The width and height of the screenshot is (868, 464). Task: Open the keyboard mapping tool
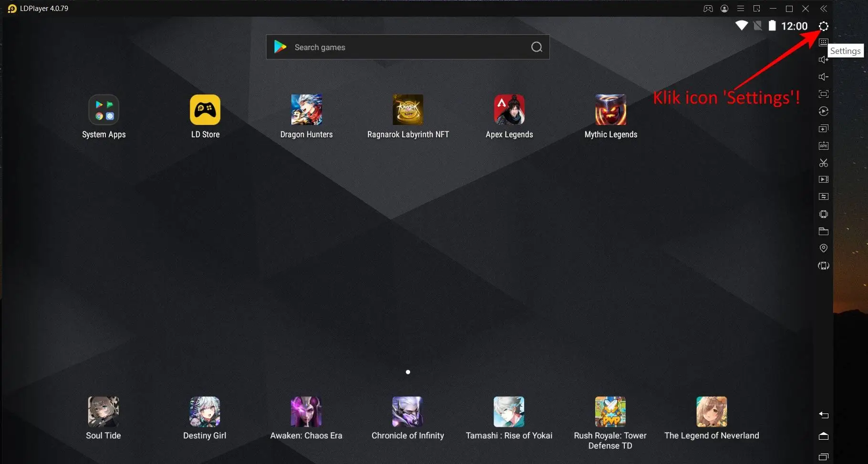click(x=824, y=42)
